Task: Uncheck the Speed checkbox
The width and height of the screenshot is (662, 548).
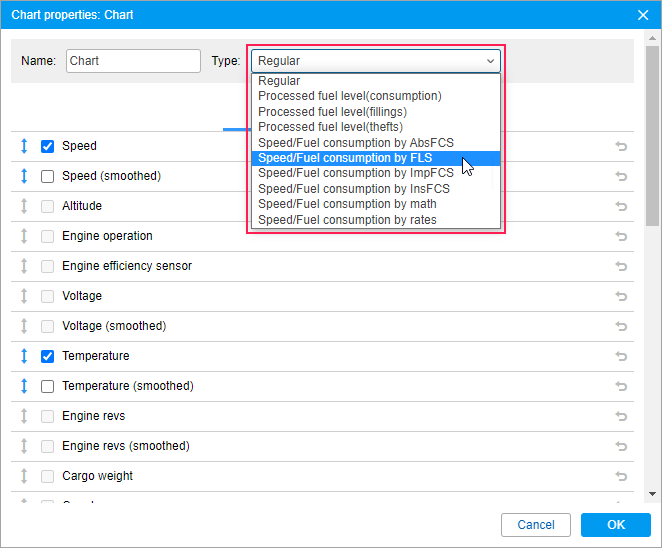Action: [x=47, y=146]
